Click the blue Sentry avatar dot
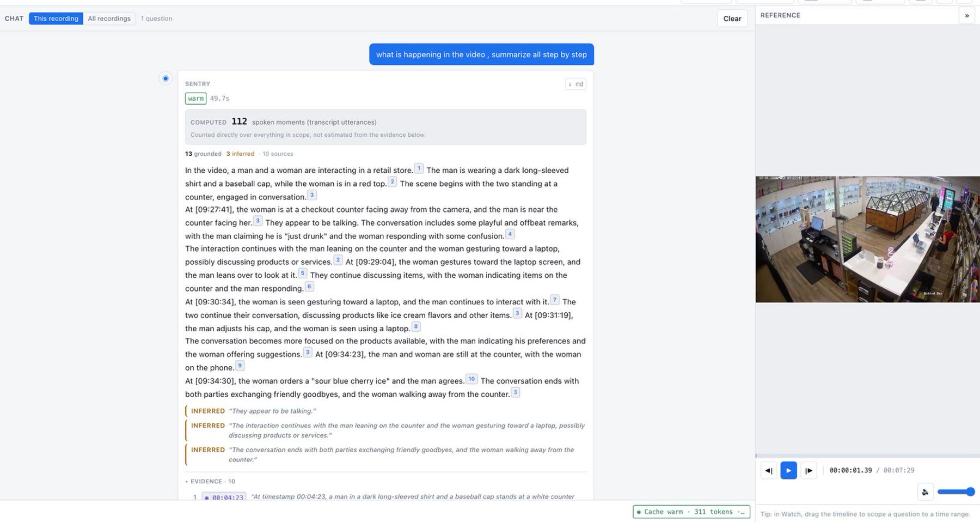The image size is (980, 522). tap(166, 78)
